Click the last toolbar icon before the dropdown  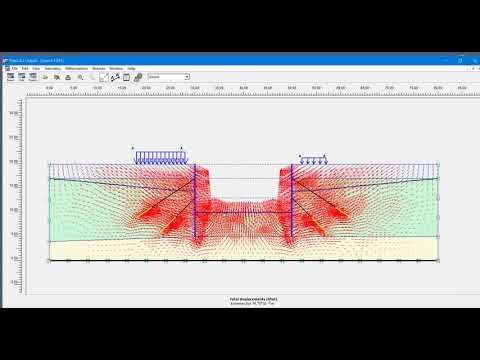(x=138, y=77)
